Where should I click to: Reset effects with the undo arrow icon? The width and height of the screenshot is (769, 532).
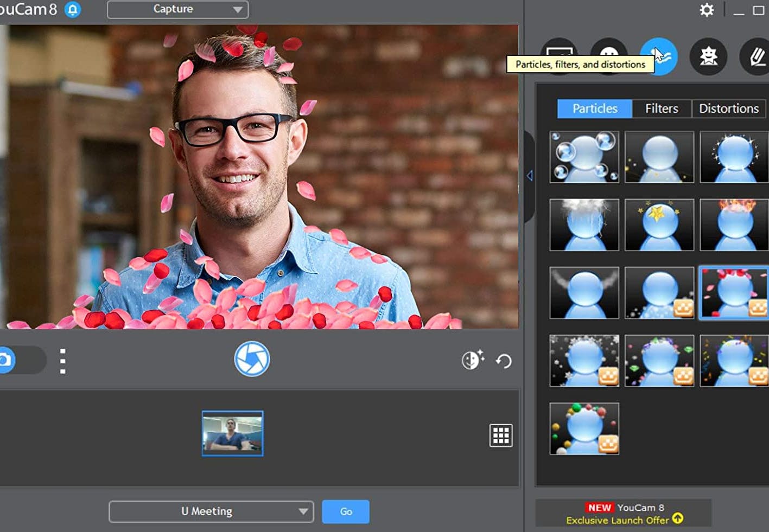point(504,361)
